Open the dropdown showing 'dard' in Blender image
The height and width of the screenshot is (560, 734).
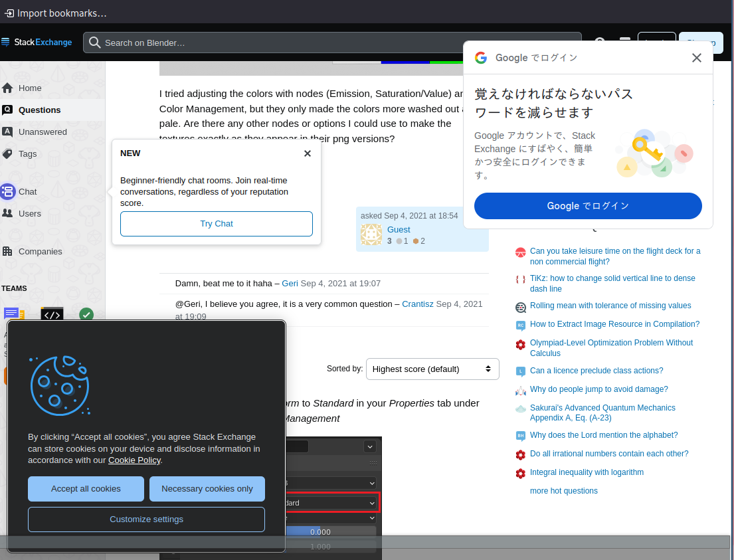pos(331,503)
